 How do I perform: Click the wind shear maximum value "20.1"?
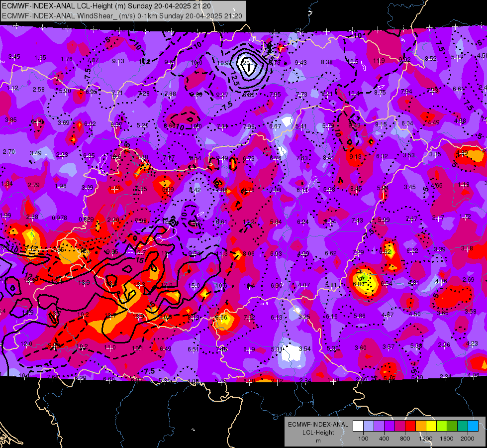click(x=248, y=63)
